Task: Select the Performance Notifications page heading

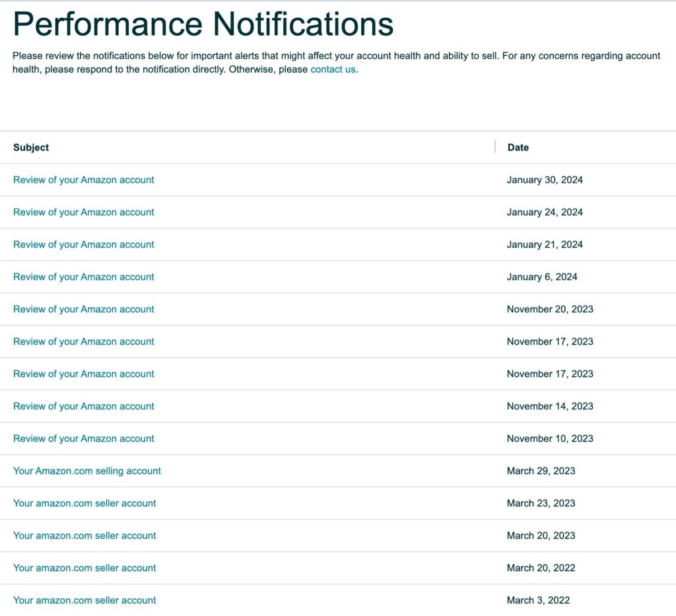Action: [x=203, y=24]
